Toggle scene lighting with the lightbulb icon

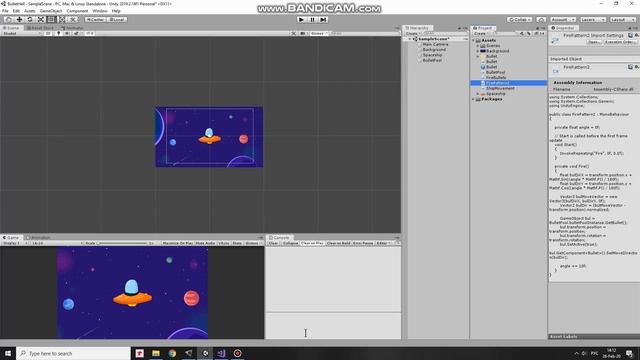[x=58, y=33]
